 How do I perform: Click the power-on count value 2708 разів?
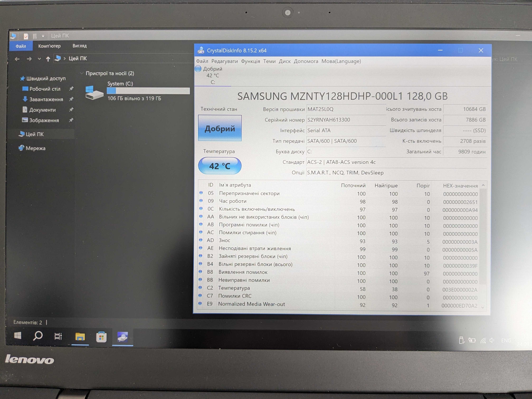click(x=465, y=141)
